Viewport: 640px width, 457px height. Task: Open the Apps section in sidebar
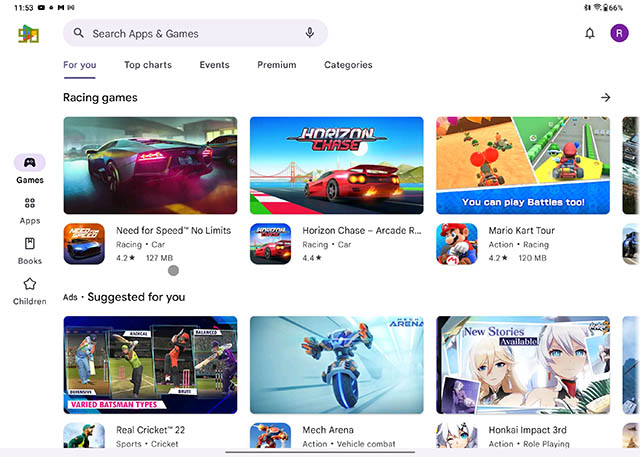click(x=30, y=210)
